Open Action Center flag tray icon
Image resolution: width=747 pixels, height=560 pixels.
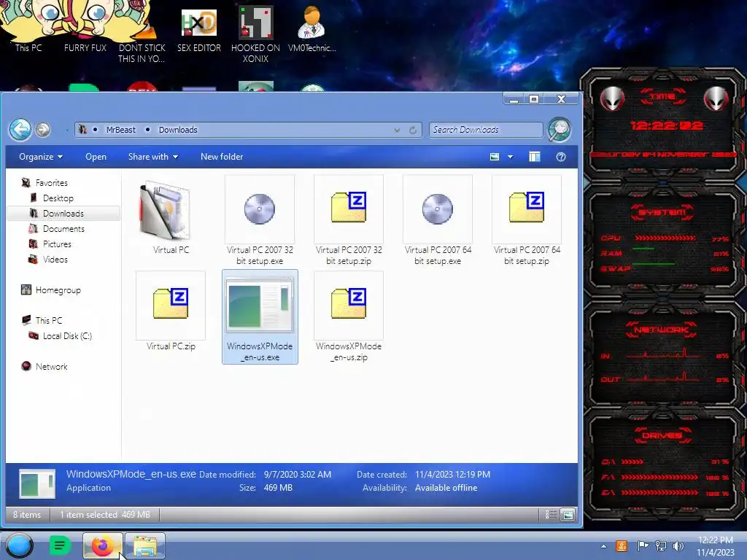pyautogui.click(x=643, y=546)
